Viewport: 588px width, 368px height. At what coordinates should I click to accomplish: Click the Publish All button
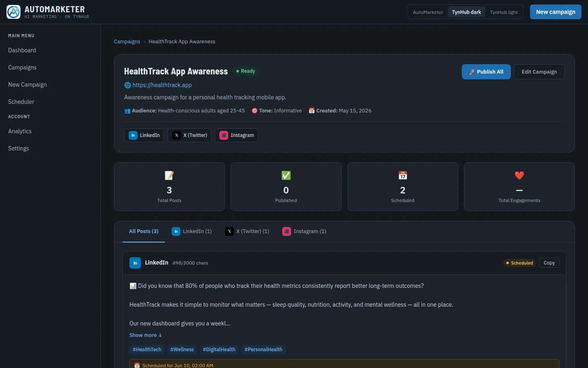[486, 72]
